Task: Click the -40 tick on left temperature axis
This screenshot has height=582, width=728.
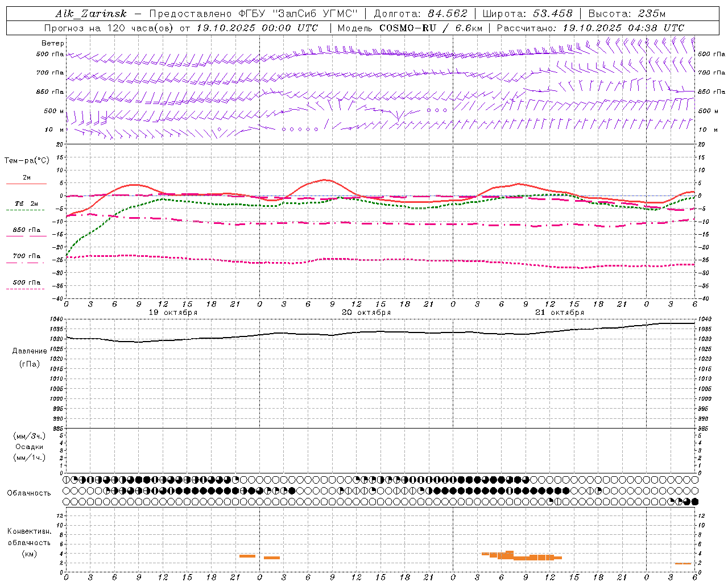Action: [x=59, y=298]
